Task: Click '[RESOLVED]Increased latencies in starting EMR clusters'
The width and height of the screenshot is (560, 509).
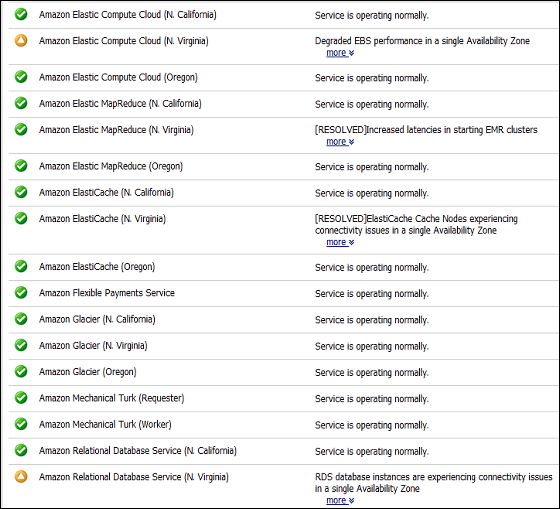Action: (426, 130)
